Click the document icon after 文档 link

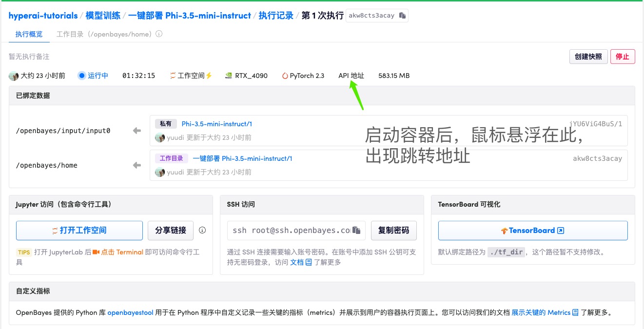pyautogui.click(x=309, y=262)
